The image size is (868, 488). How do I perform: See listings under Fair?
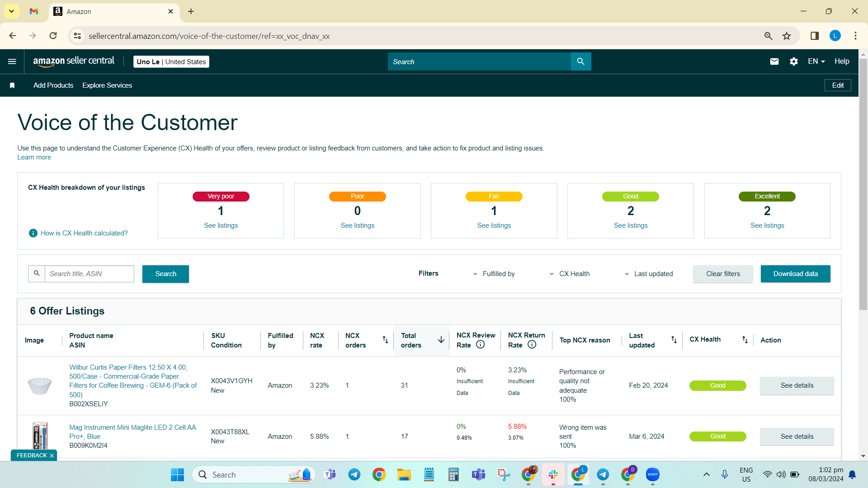494,225
